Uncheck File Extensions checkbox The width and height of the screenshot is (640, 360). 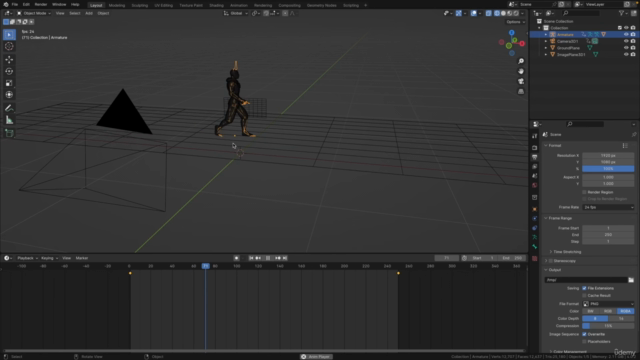(584, 288)
